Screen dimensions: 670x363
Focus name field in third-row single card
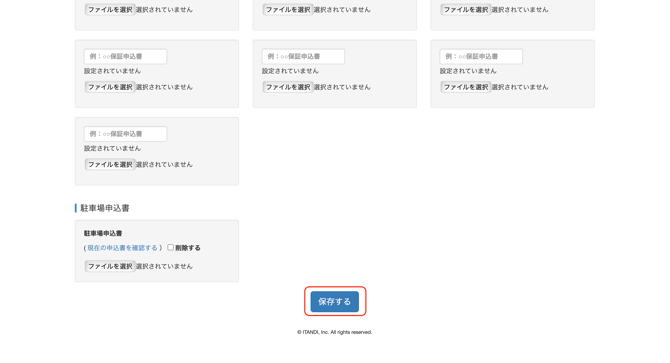125,134
